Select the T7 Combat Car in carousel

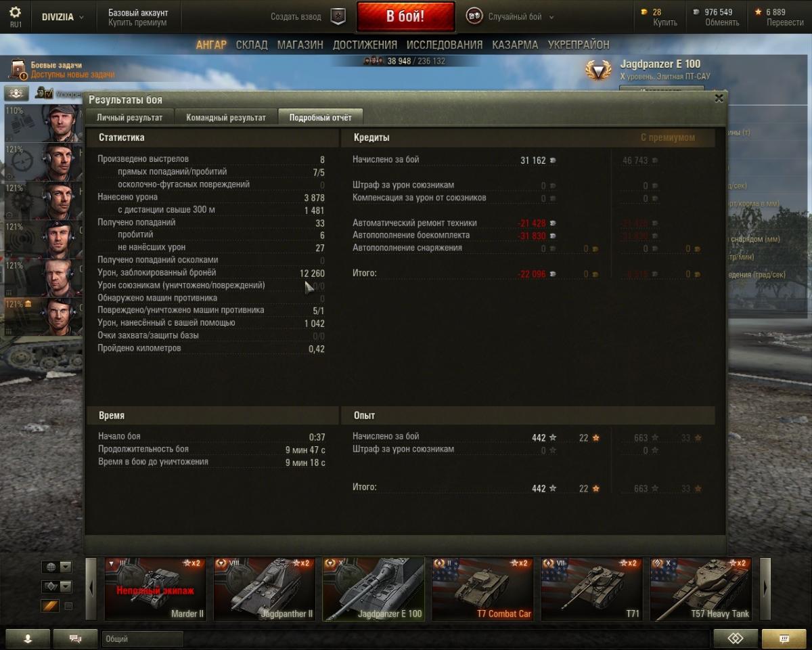coord(482,589)
